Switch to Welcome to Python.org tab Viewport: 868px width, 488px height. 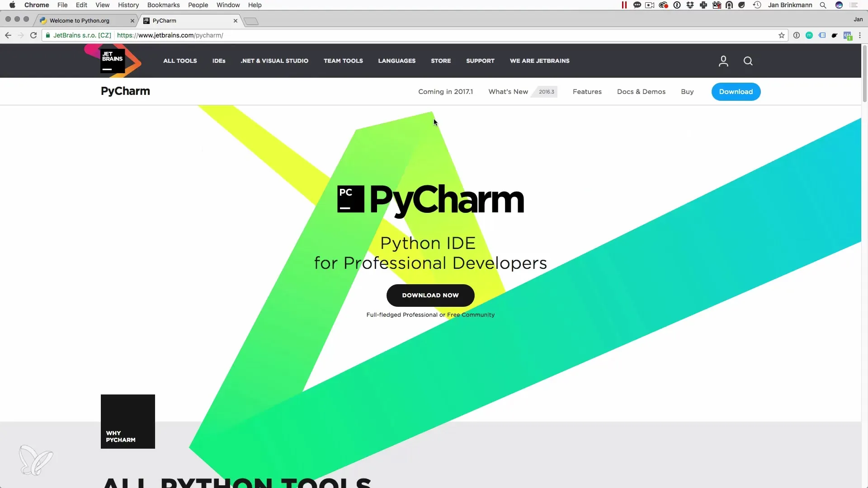pyautogui.click(x=80, y=21)
